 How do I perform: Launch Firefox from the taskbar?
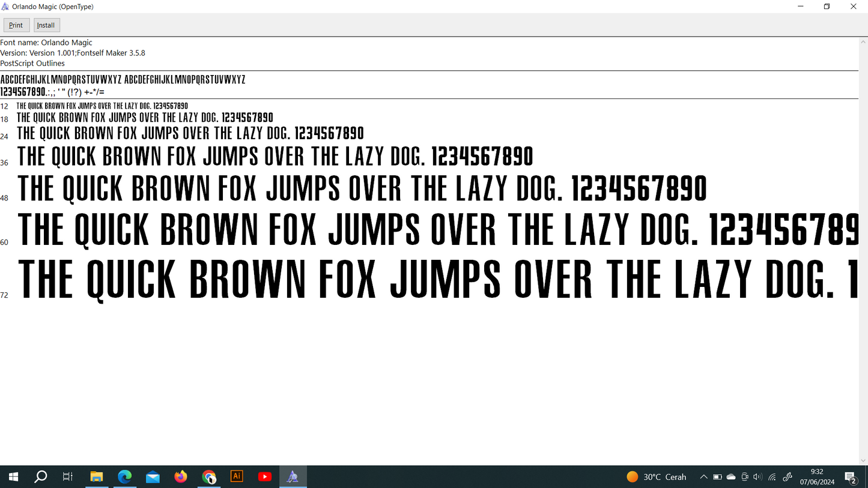181,477
